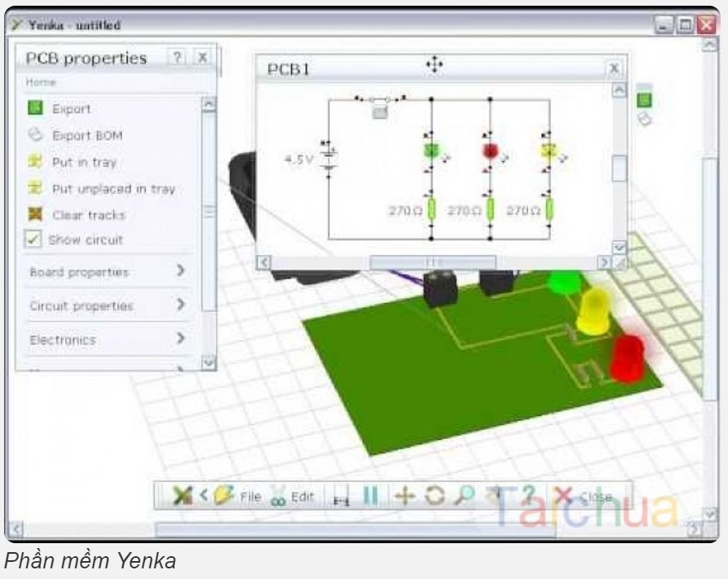
Task: Select the pan cross-arrows tool in toolbar
Action: (x=403, y=495)
